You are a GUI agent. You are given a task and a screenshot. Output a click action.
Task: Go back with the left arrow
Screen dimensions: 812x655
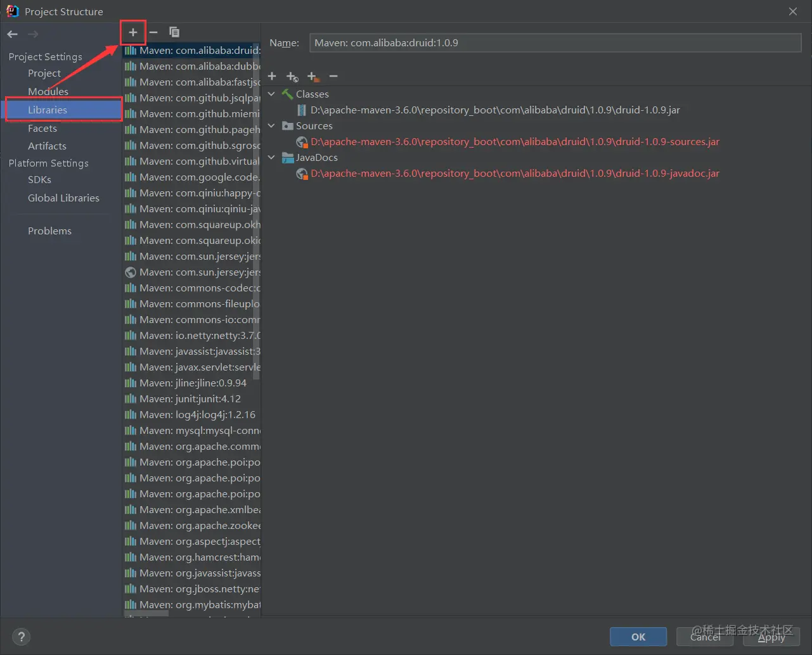(13, 34)
